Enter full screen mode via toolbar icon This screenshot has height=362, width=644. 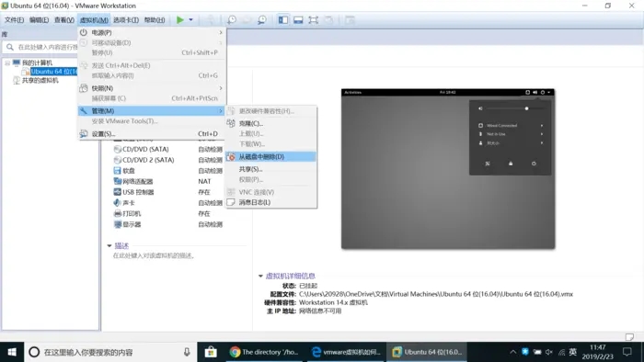pos(314,19)
